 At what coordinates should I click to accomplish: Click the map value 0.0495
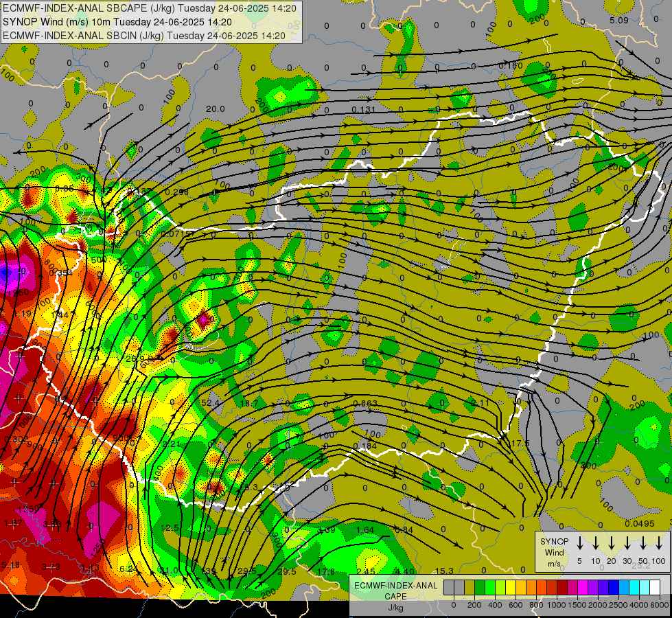640,524
